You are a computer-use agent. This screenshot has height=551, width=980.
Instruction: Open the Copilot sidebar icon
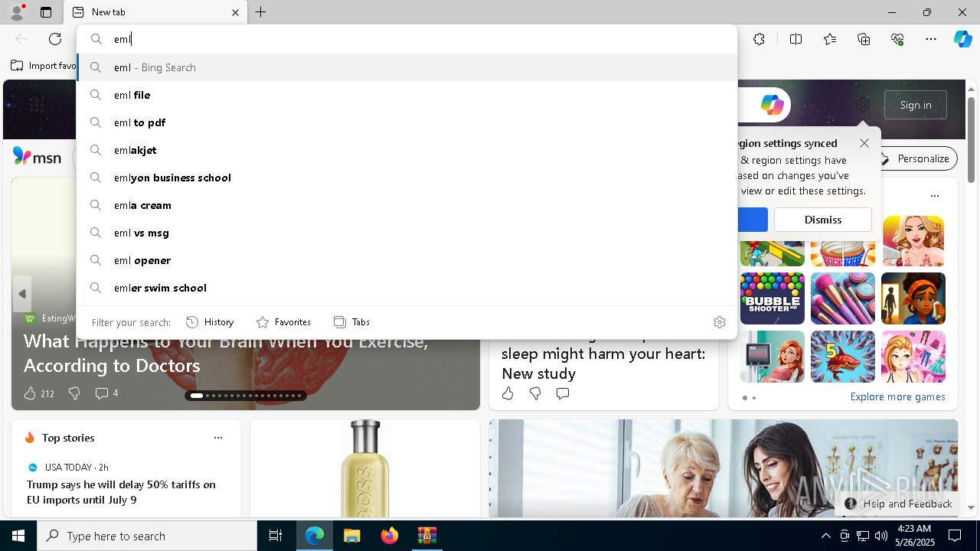pyautogui.click(x=962, y=39)
